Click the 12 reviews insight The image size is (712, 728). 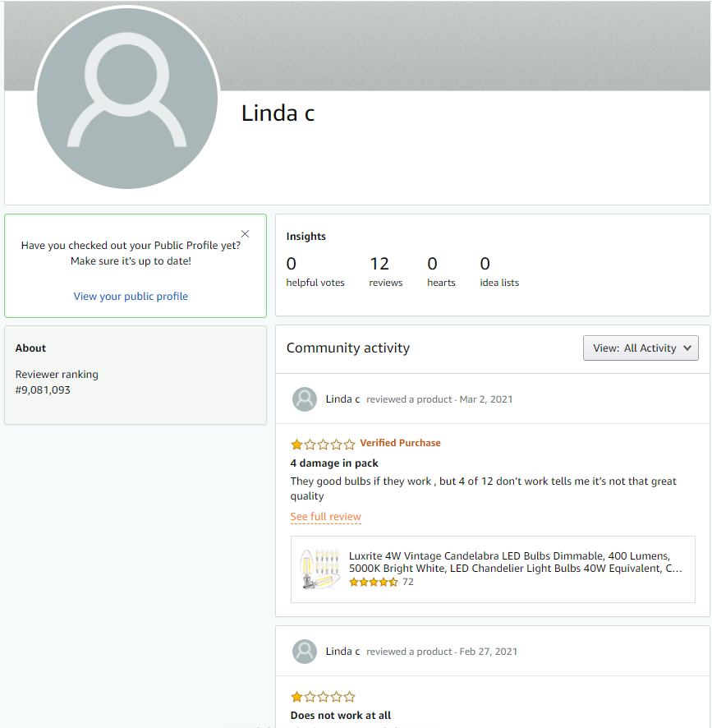coord(385,272)
